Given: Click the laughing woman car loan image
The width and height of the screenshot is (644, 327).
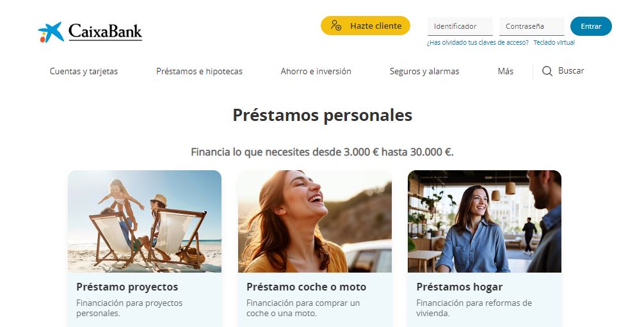Looking at the screenshot, I should point(314,221).
